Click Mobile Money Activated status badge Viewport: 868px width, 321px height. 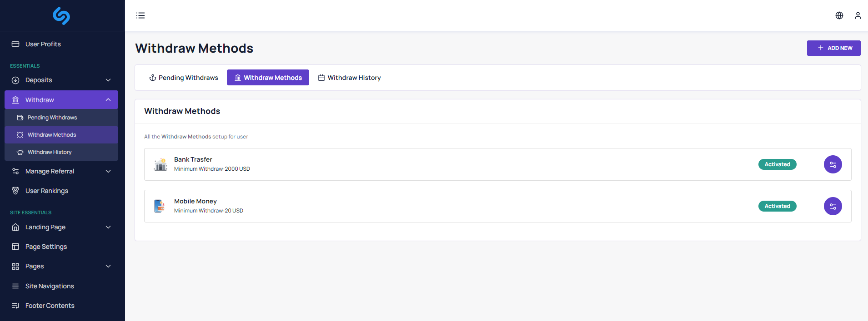[778, 206]
